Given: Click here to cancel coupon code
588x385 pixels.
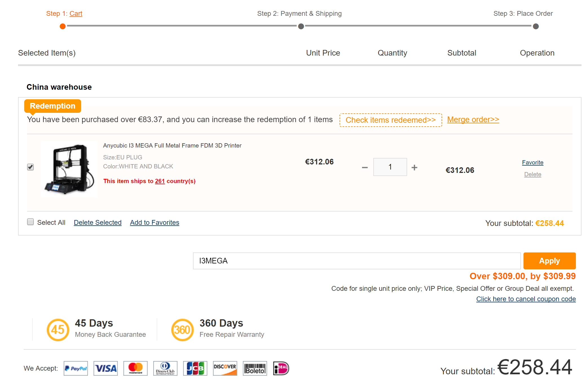Looking at the screenshot, I should 526,299.
